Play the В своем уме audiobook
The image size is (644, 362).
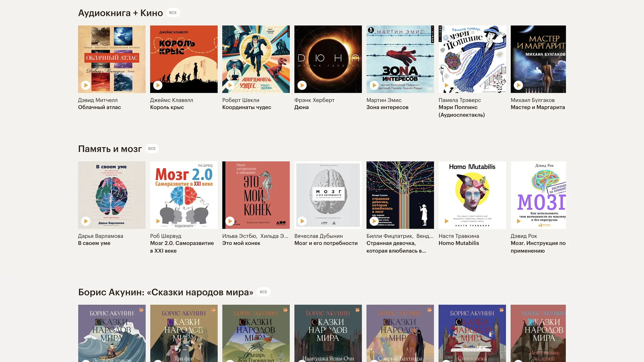(x=86, y=221)
